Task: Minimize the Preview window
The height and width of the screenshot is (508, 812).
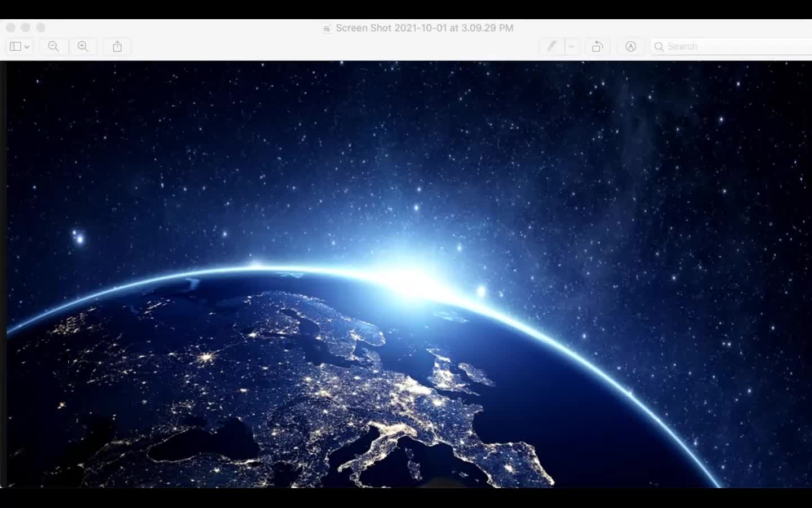Action: 25,27
